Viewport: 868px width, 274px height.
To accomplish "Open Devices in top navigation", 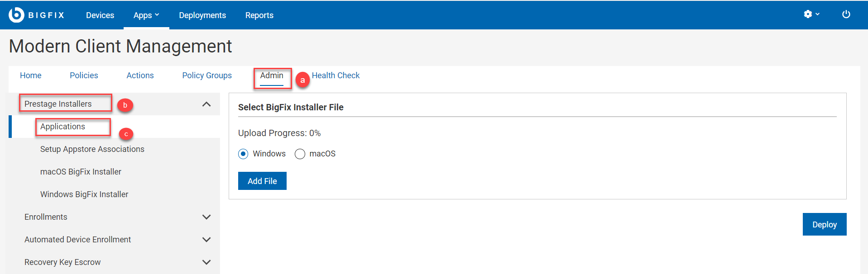I will coord(100,15).
